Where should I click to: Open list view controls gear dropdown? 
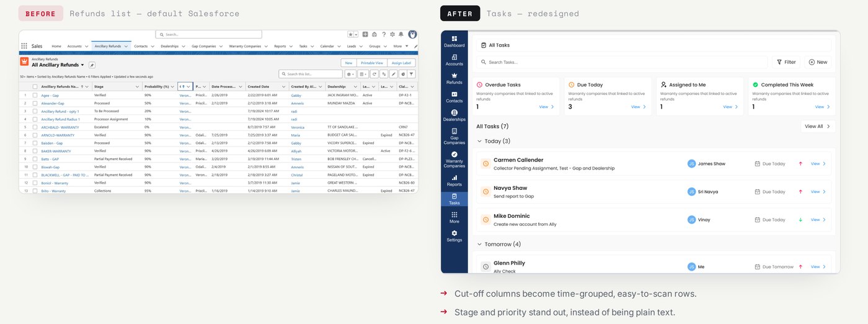[x=350, y=74]
